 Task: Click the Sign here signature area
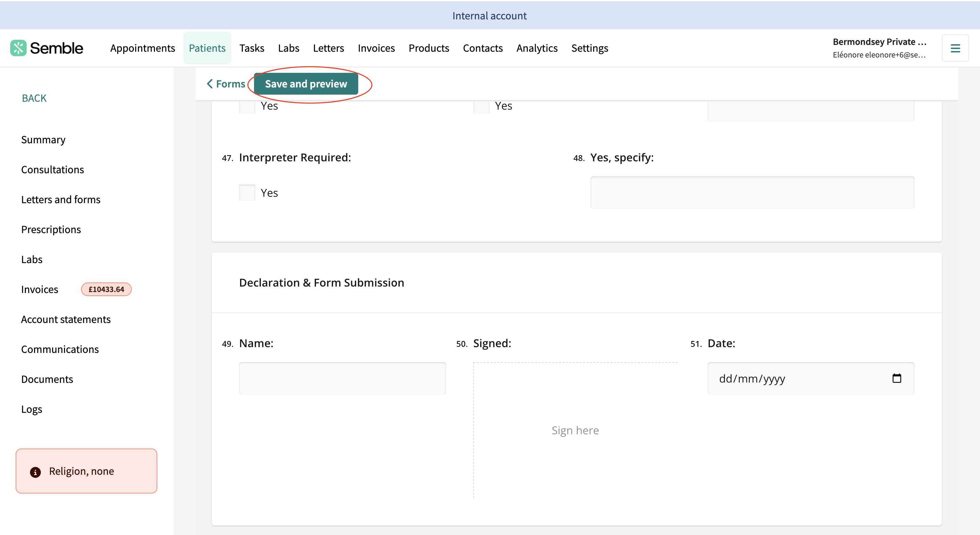[x=575, y=431]
